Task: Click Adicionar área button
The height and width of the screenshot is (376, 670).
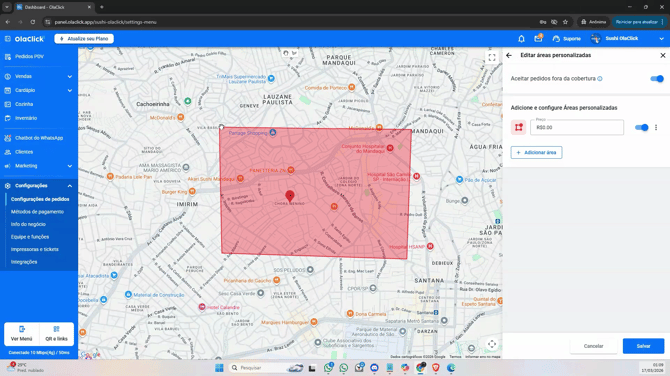Action: pyautogui.click(x=536, y=153)
